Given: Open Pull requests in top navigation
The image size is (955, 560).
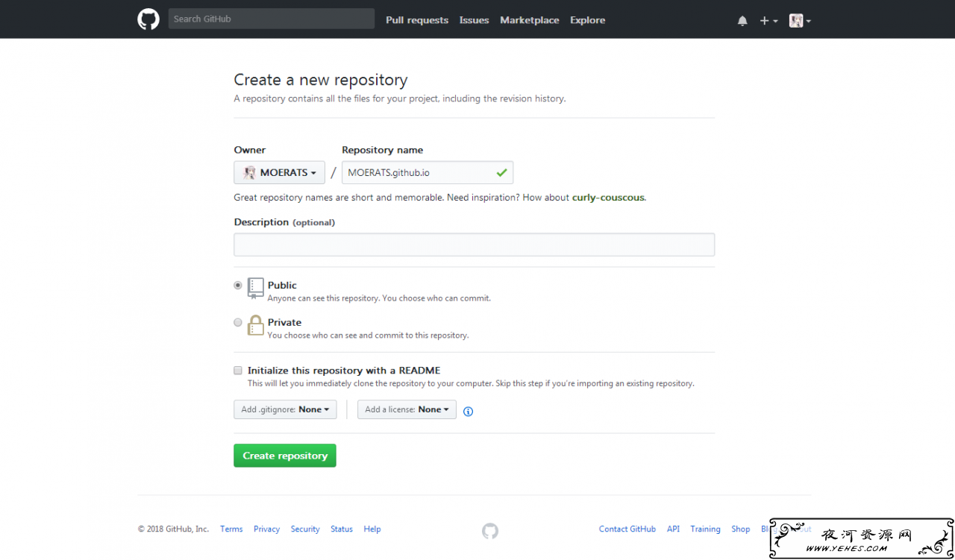Looking at the screenshot, I should click(417, 20).
